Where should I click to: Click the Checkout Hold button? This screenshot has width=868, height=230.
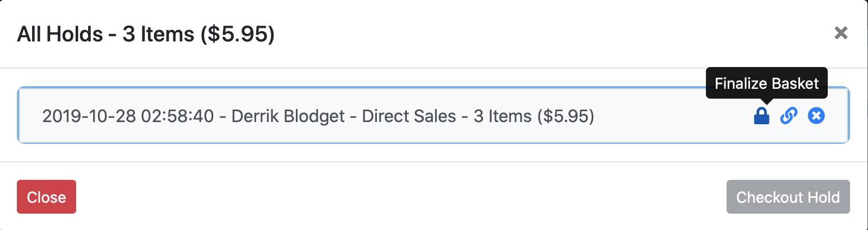pyautogui.click(x=788, y=197)
